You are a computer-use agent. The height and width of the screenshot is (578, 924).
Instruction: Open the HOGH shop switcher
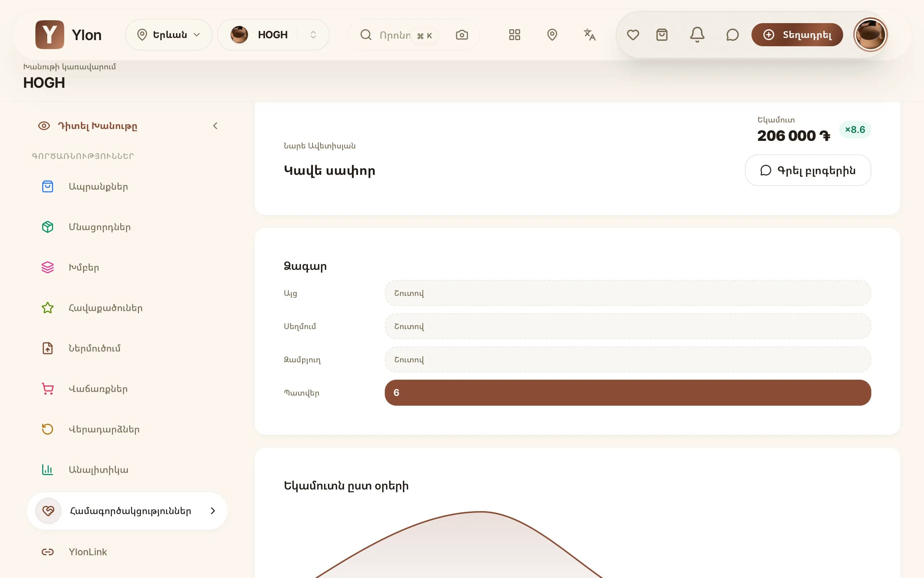(273, 35)
